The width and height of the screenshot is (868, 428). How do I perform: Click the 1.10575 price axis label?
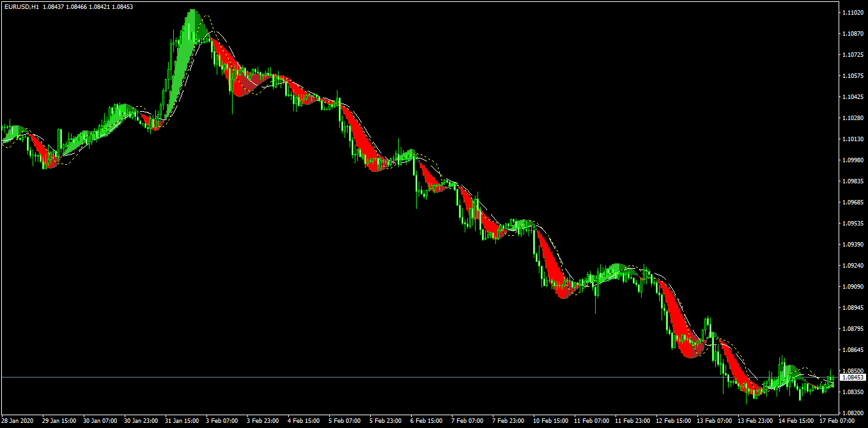tap(854, 76)
